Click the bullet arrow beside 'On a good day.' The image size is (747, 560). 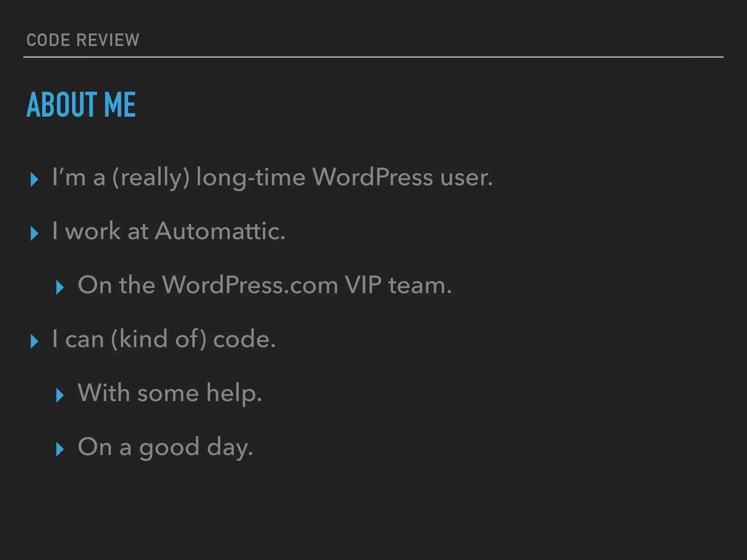point(60,449)
